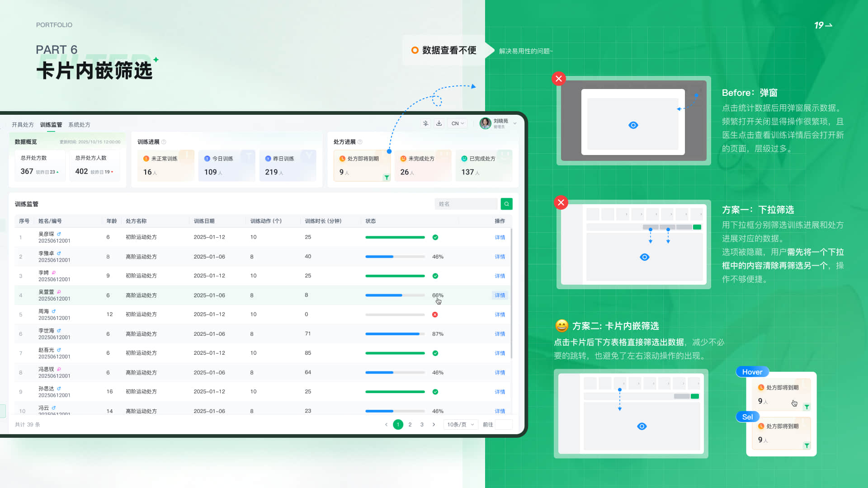Click gender icon beside 李世海
The width and height of the screenshot is (868, 488).
coord(59,331)
